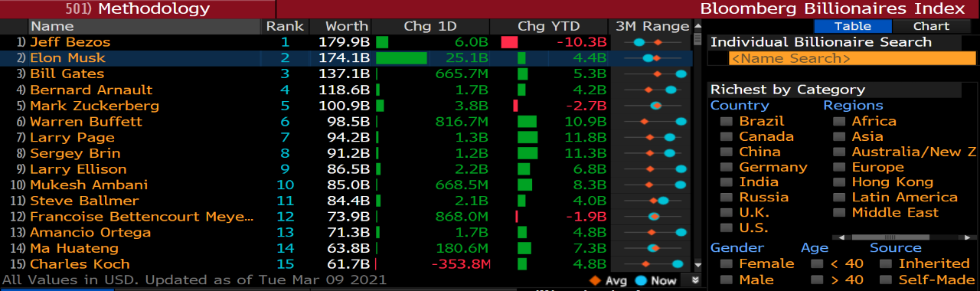This screenshot has width=980, height=291.
Task: Check the Brazil country filter
Action: coord(726,121)
